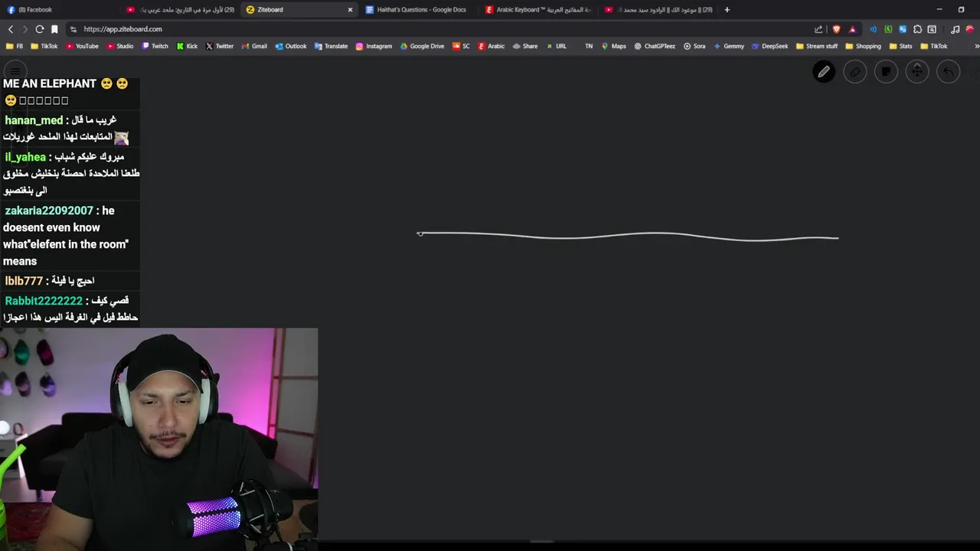
Task: Toggle the browser sidebar panel icon
Action: [932, 29]
